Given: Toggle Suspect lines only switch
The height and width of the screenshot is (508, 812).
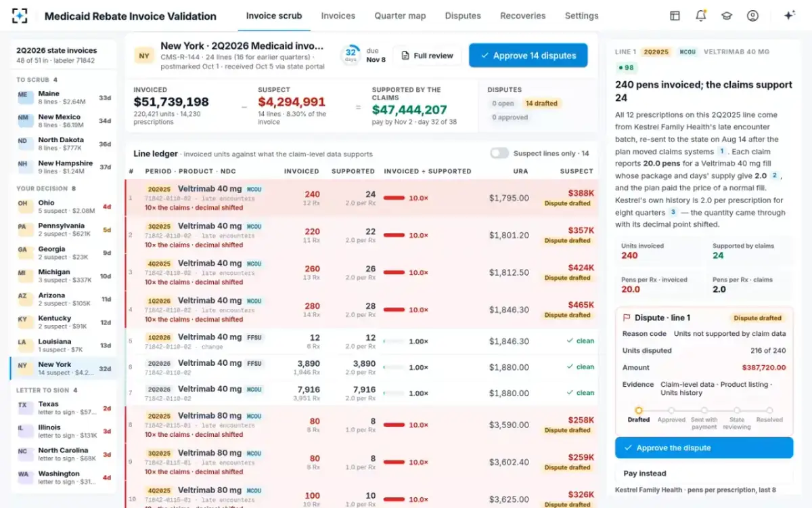Looking at the screenshot, I should pyautogui.click(x=499, y=153).
